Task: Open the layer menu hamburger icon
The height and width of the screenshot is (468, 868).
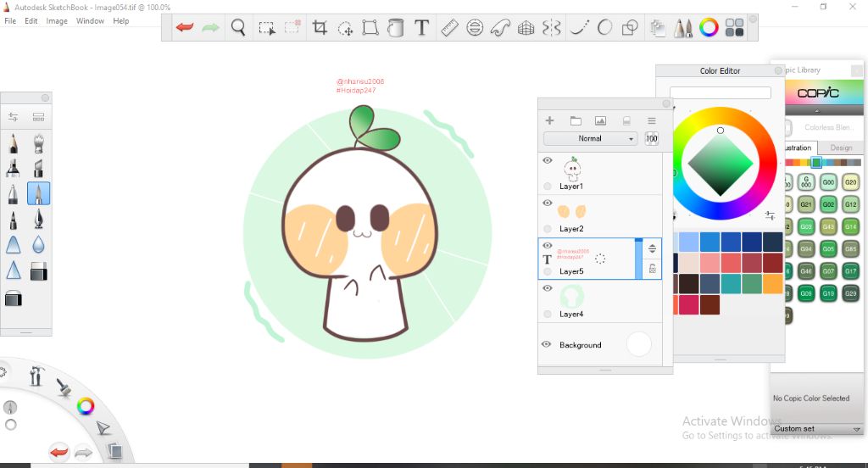Action: tap(651, 121)
